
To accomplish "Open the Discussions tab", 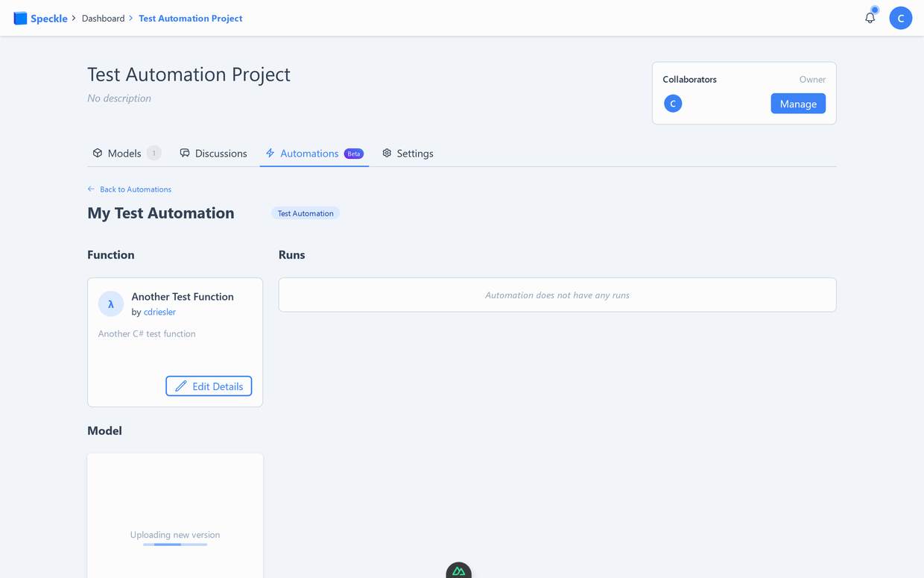I will [x=221, y=153].
